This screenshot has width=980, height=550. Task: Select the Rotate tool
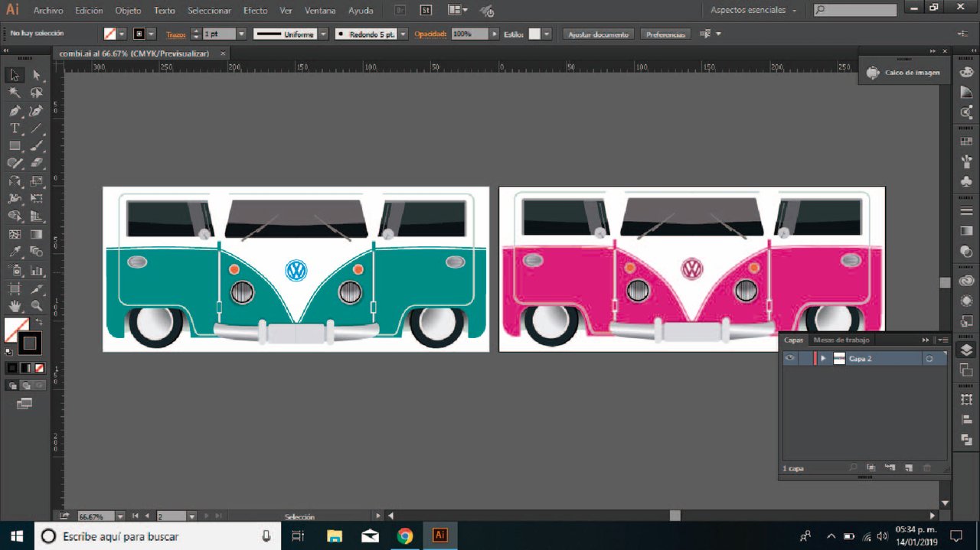(15, 181)
